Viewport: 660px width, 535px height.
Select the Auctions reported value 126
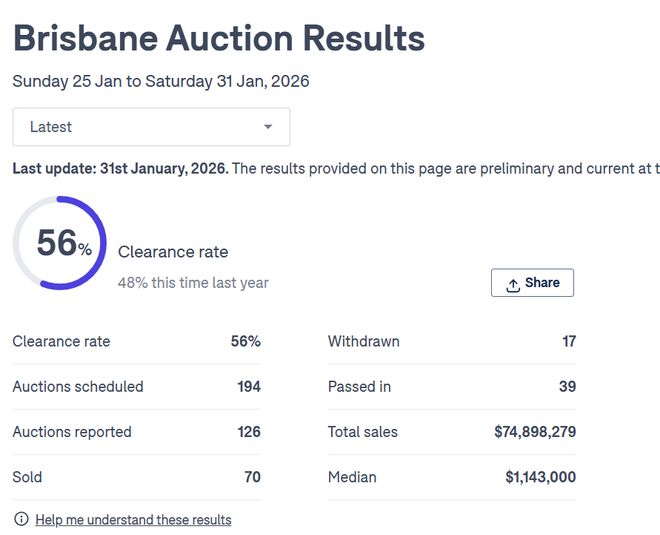(249, 432)
